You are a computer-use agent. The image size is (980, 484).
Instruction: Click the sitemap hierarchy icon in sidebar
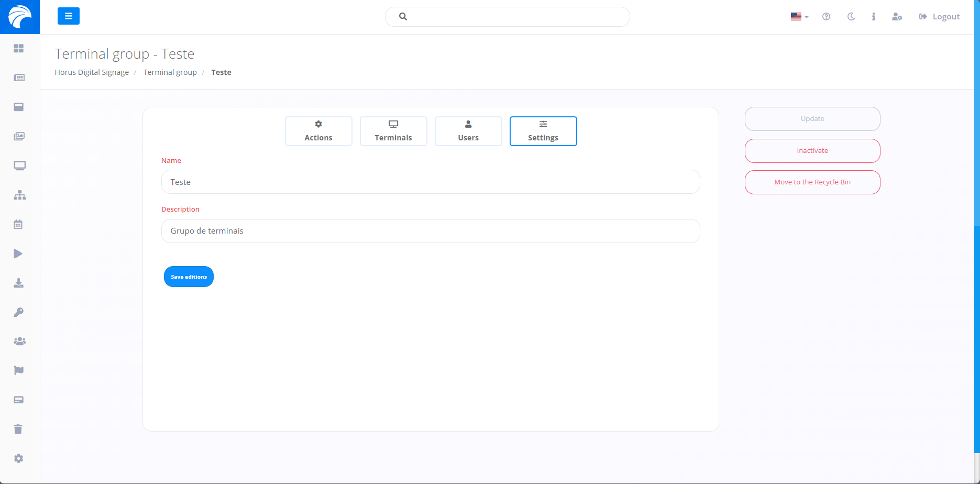(19, 195)
